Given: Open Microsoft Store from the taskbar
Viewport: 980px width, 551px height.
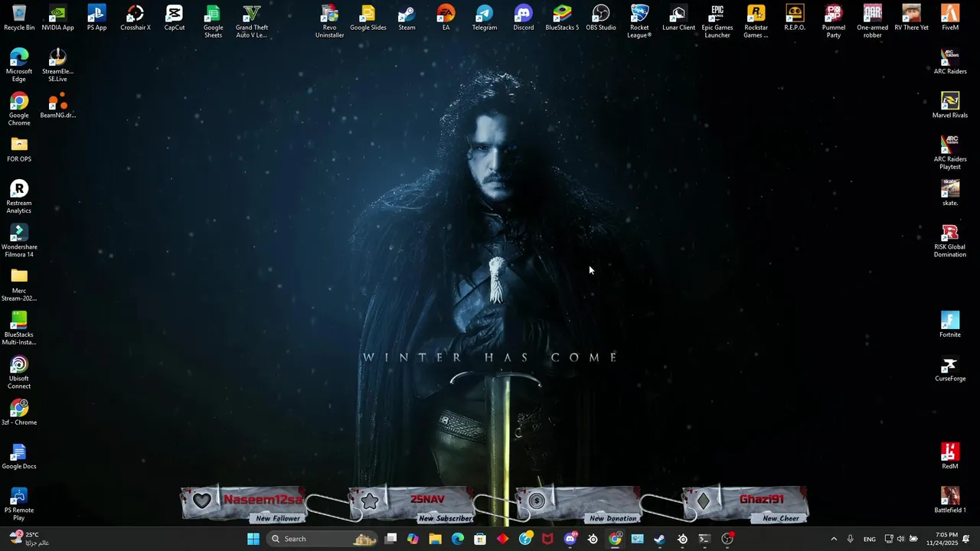Looking at the screenshot, I should click(480, 539).
